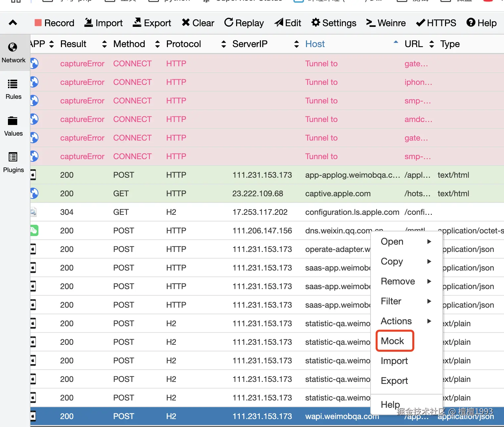Image resolution: width=504 pixels, height=427 pixels.
Task: Click the HTTPS checkmark icon
Action: (x=421, y=23)
